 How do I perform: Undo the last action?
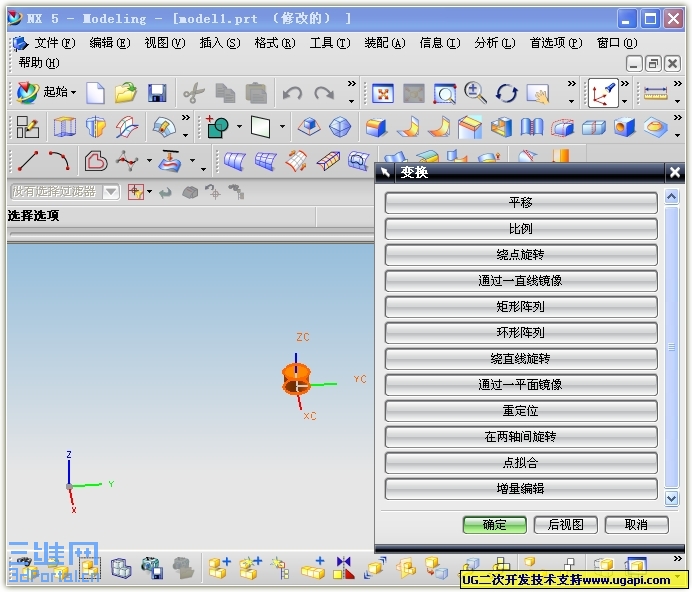[x=293, y=94]
